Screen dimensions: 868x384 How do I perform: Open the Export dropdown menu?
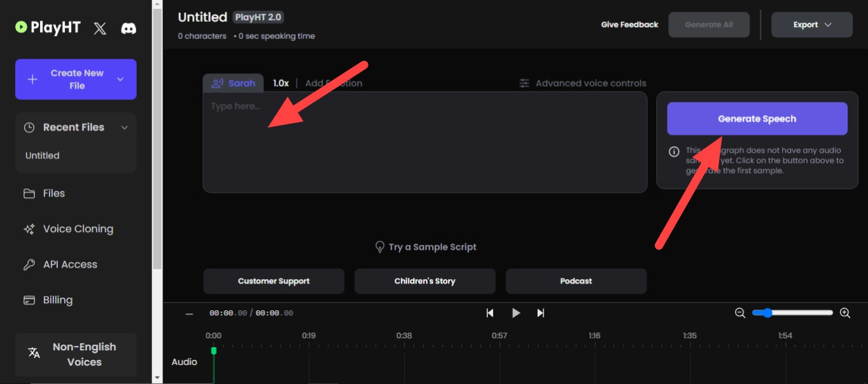(811, 25)
